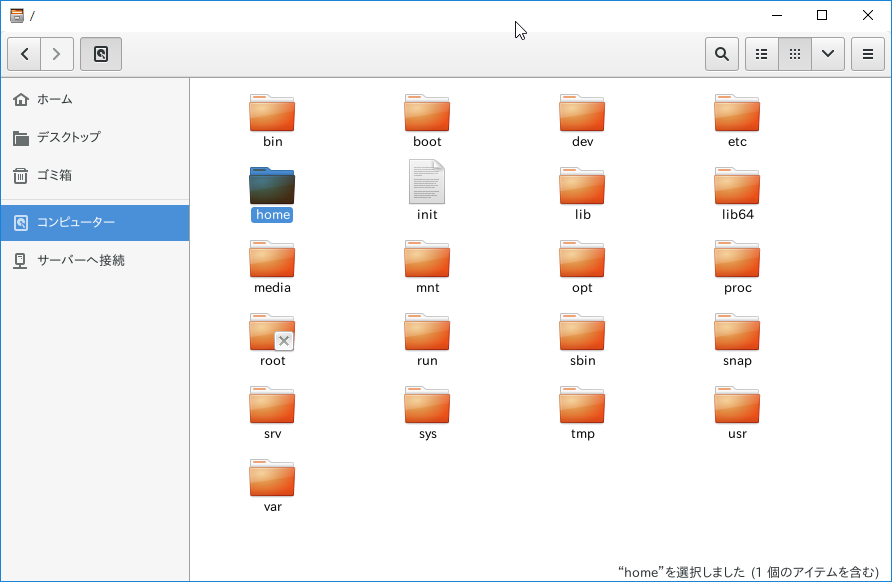Click the "etc" folder name label
892x582 pixels.
tap(737, 142)
